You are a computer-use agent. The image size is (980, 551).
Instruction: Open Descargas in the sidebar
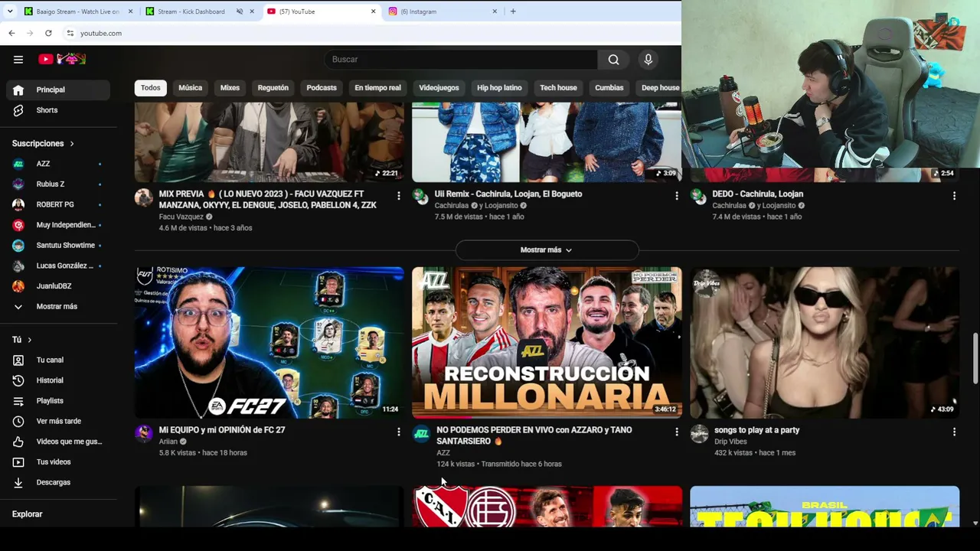tap(58, 482)
